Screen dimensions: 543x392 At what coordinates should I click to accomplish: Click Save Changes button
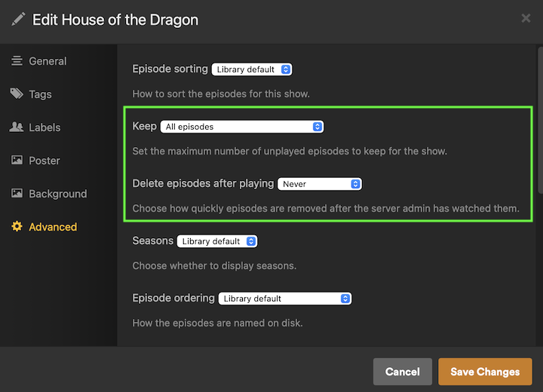point(485,372)
